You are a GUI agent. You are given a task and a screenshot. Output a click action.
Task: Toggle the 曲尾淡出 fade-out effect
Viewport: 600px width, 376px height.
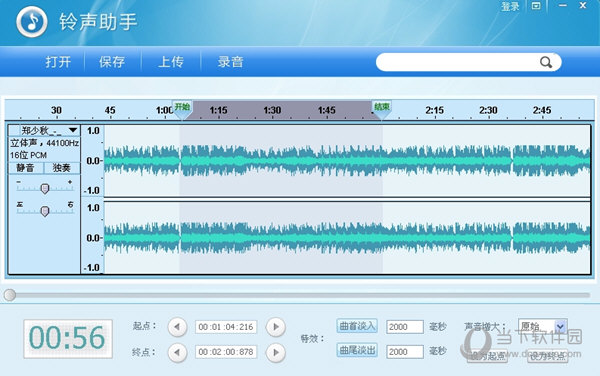(x=357, y=350)
